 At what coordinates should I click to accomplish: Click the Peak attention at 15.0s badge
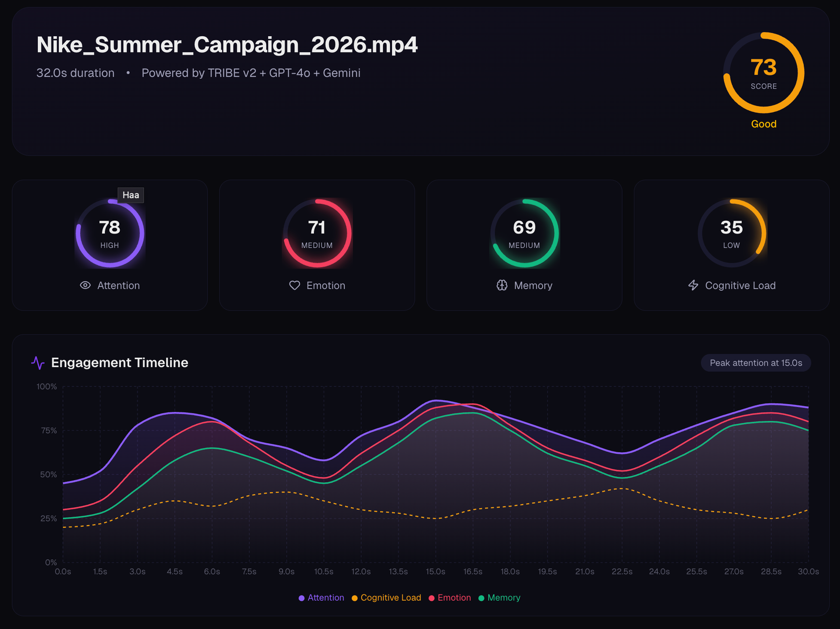pyautogui.click(x=755, y=363)
